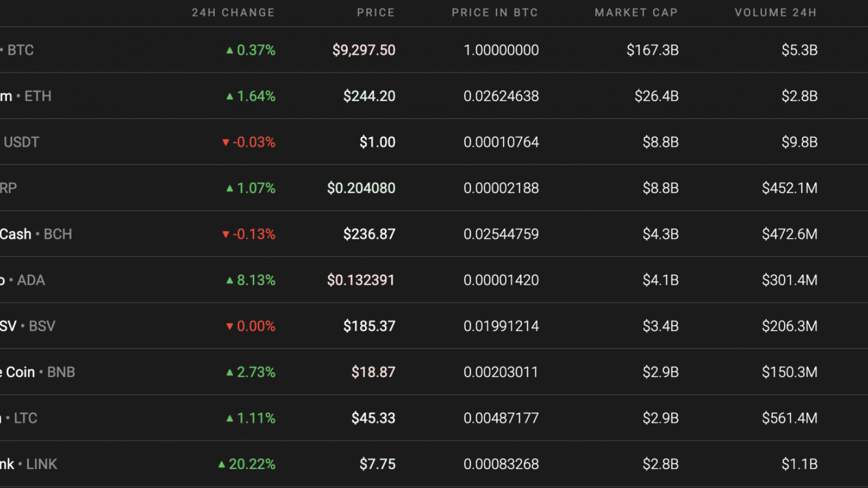Select the $167.3B market cap

(x=653, y=50)
